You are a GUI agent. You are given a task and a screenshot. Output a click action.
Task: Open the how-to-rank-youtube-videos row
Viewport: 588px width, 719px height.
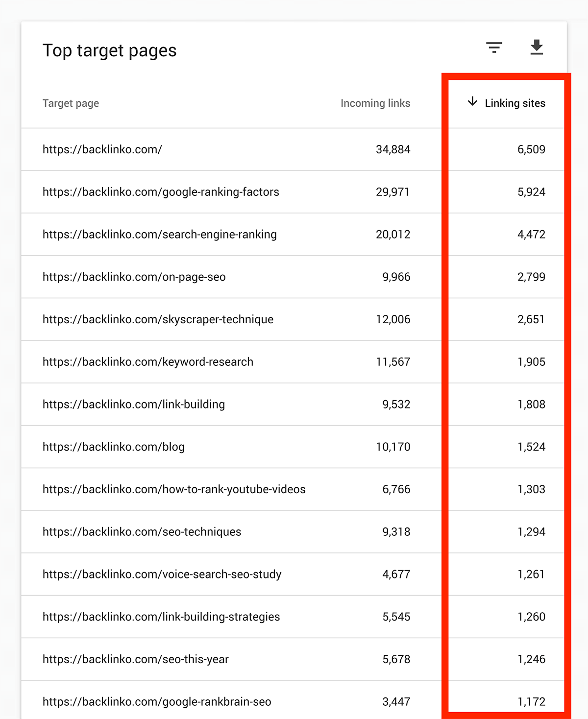click(x=294, y=489)
